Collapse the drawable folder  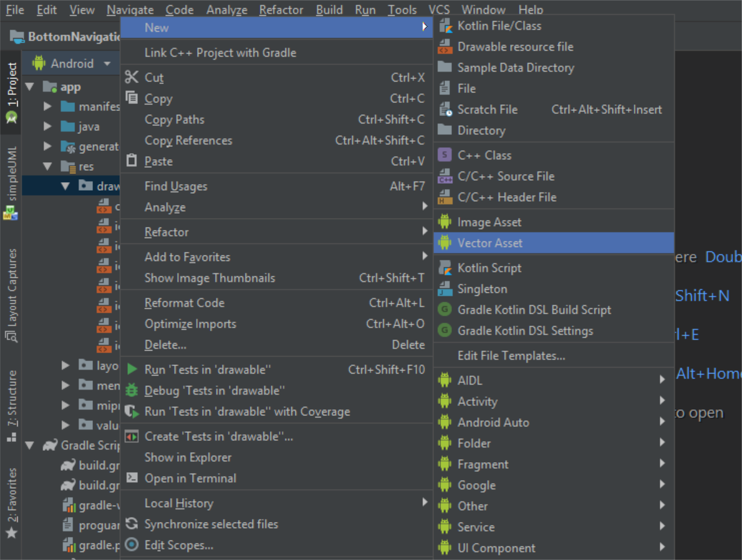65,186
